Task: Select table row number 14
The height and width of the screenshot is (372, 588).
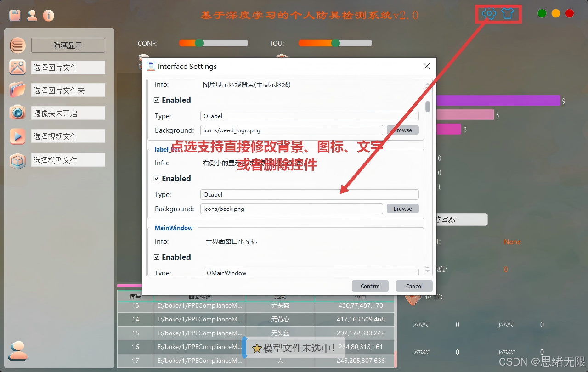Action: pos(255,319)
